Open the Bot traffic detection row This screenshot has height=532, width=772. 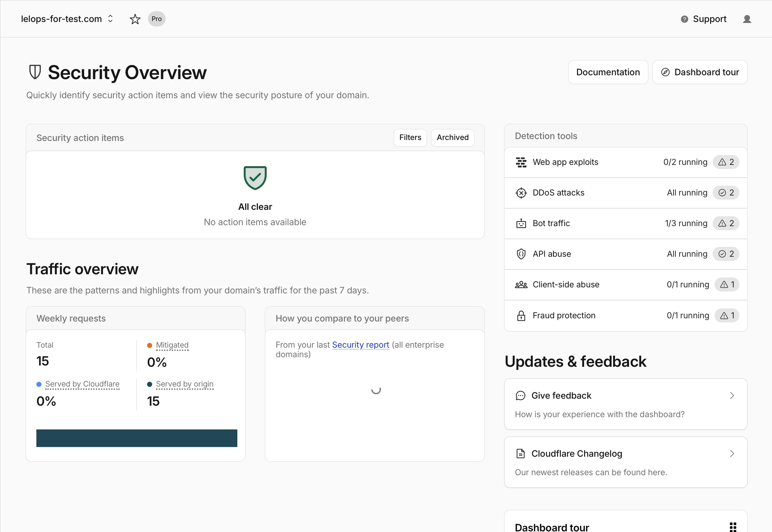pyautogui.click(x=626, y=223)
